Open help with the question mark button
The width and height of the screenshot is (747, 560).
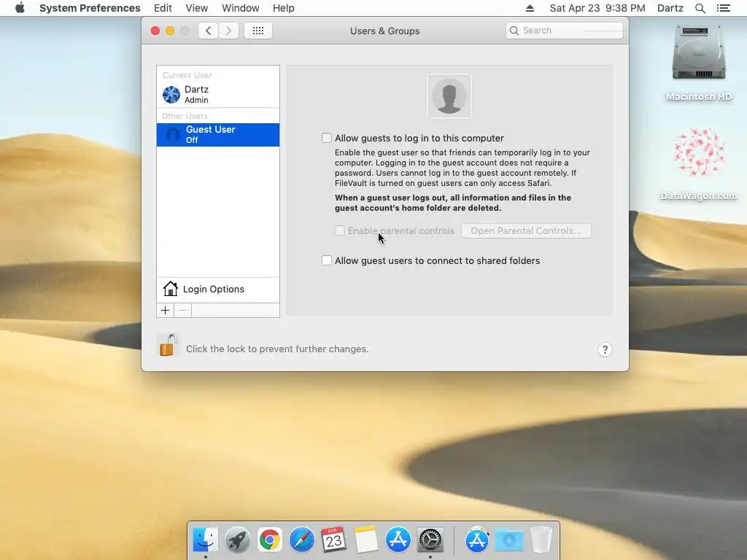605,349
